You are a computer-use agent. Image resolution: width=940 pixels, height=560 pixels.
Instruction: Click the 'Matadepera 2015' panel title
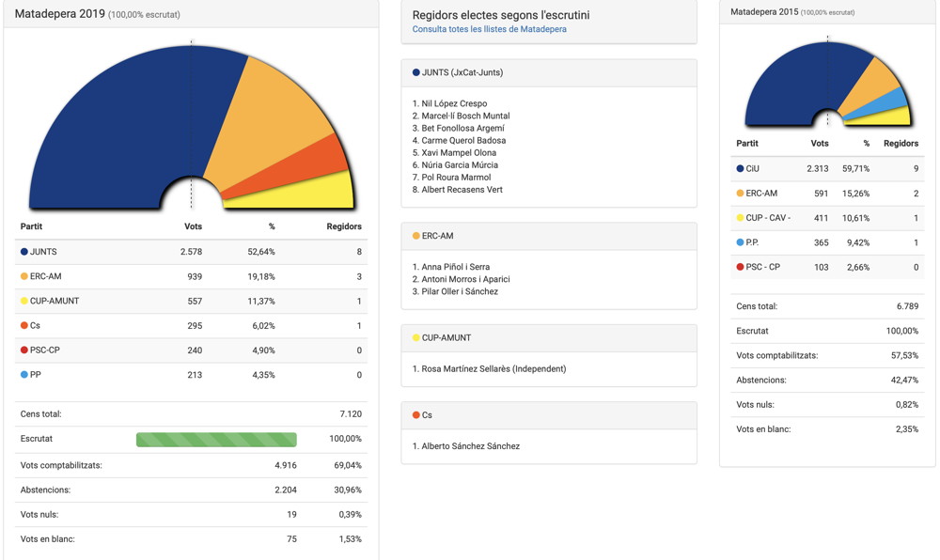coord(764,12)
